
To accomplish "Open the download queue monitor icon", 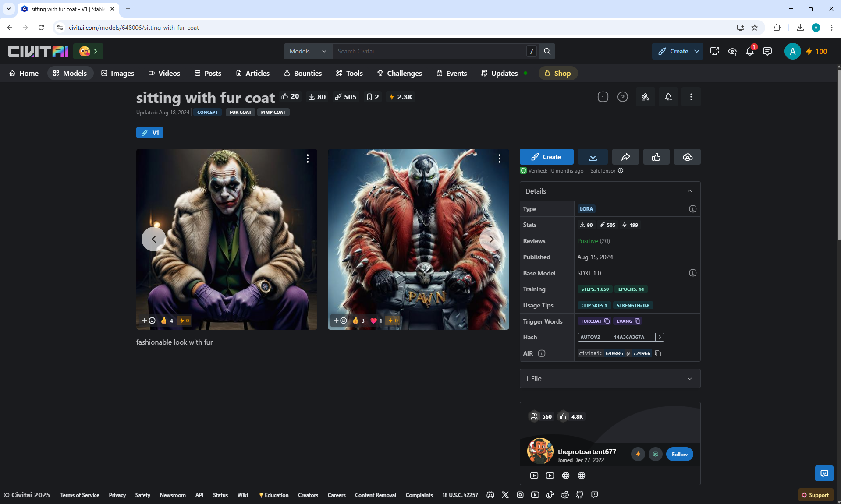I will coord(715,51).
